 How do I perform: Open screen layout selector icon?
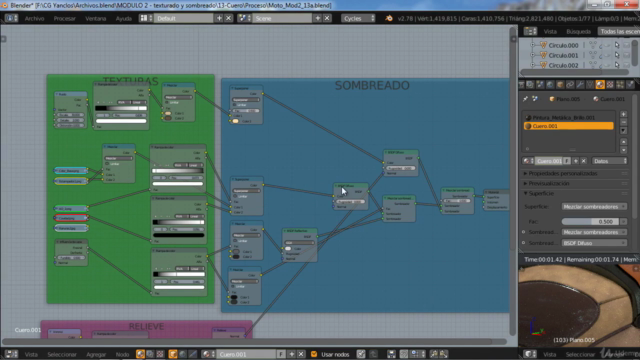tap(146, 18)
